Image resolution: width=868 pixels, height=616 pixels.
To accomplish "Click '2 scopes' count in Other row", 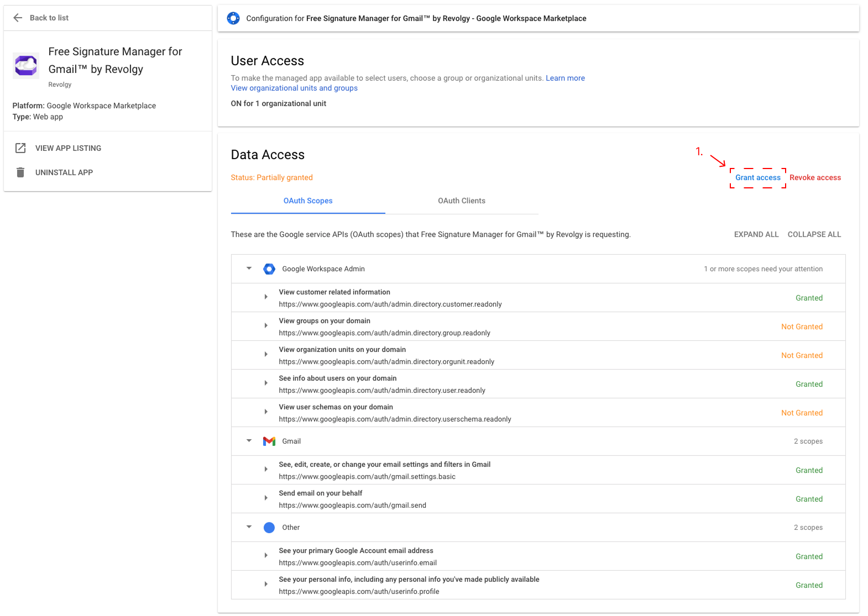I will (808, 528).
